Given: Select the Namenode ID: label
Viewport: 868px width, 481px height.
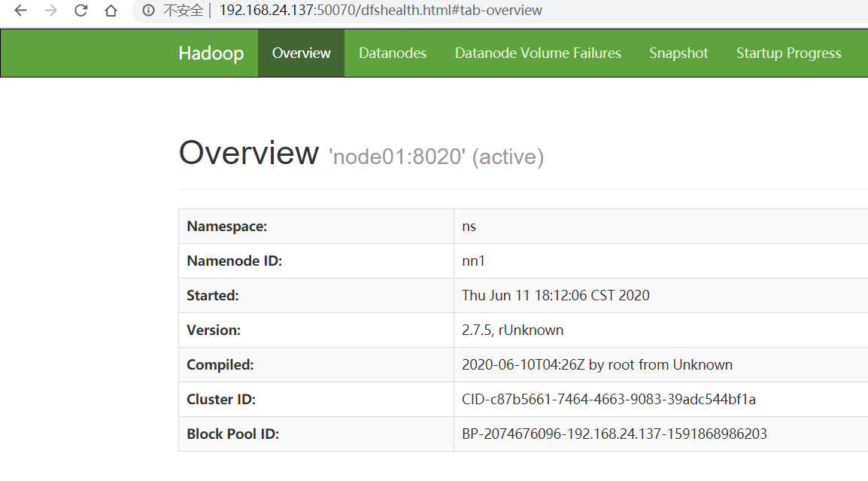Looking at the screenshot, I should coord(235,261).
